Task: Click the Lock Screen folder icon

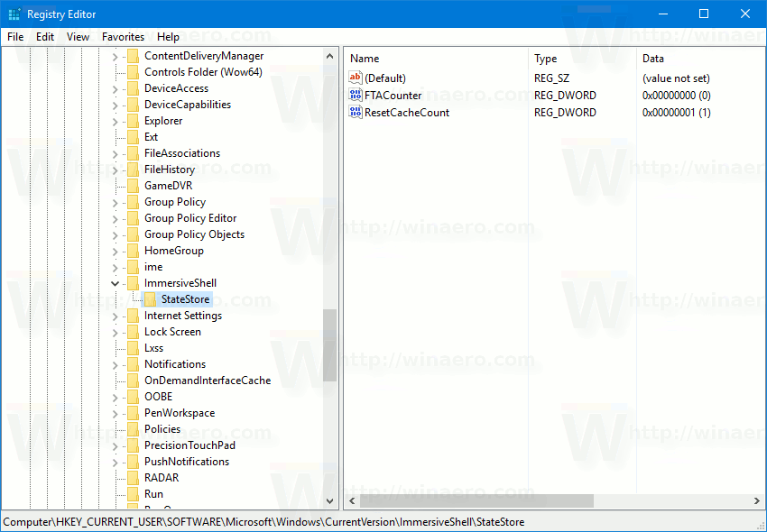Action: pyautogui.click(x=131, y=331)
